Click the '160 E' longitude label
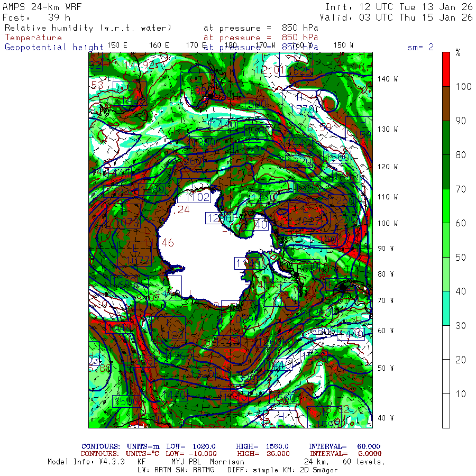This screenshot has width=476, height=476. (159, 45)
